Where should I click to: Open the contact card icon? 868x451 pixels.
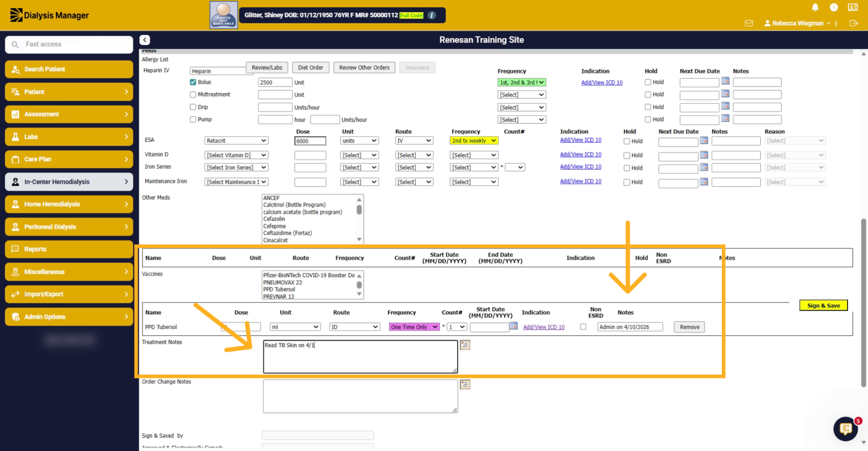pyautogui.click(x=853, y=7)
